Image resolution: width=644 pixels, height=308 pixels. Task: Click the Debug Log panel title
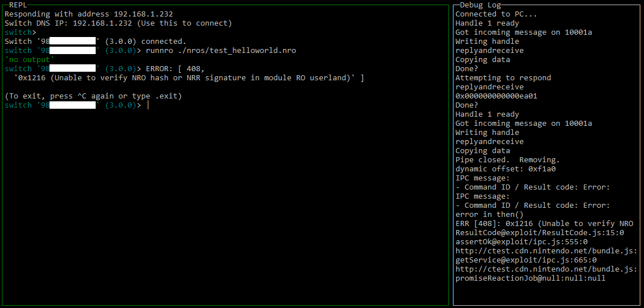(x=480, y=5)
